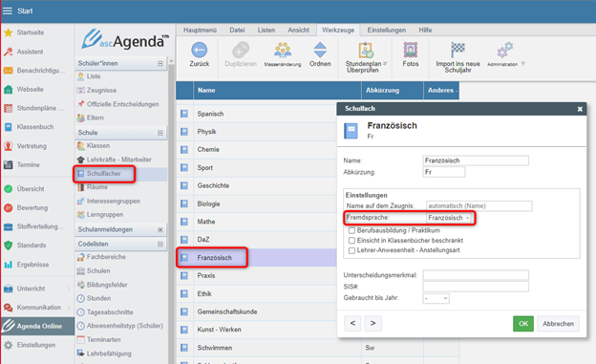Switch to the Datei tab

237,30
